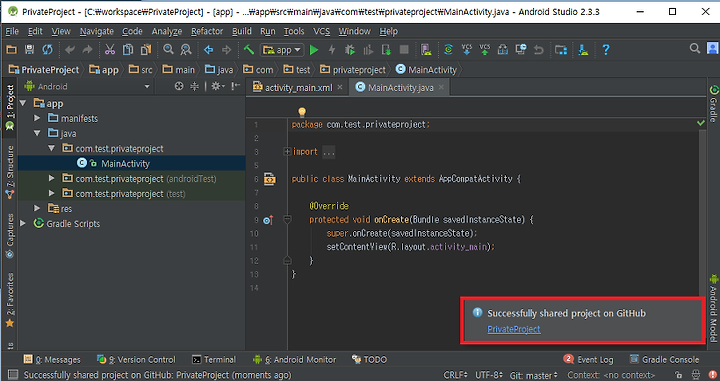Image resolution: width=720 pixels, height=381 pixels.
Task: Click the Scroll from Source target icon
Action: 179,86
